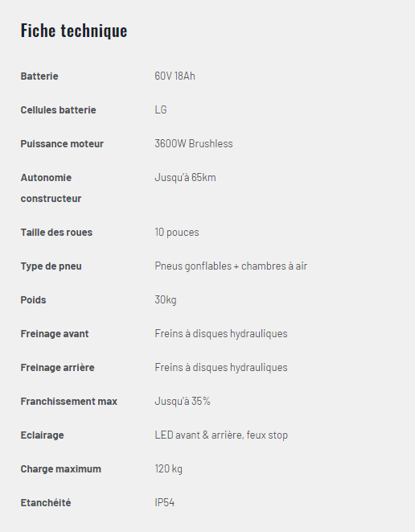Click the IP54 waterproof rating

164,502
